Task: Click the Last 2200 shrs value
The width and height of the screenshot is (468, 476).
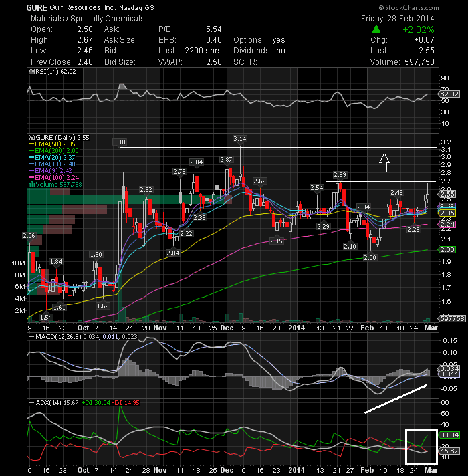Action: tap(203, 51)
